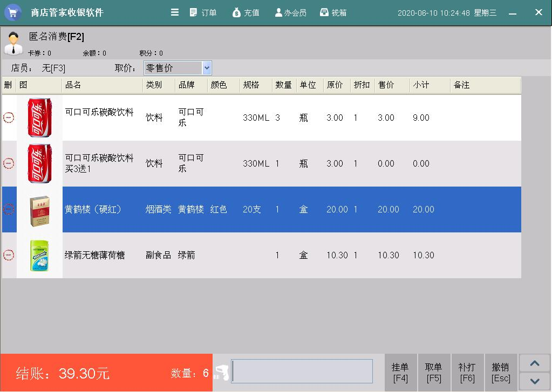
Task: Delete the 黄鹤楼（硬红）row via its delete icon
Action: click(9, 209)
